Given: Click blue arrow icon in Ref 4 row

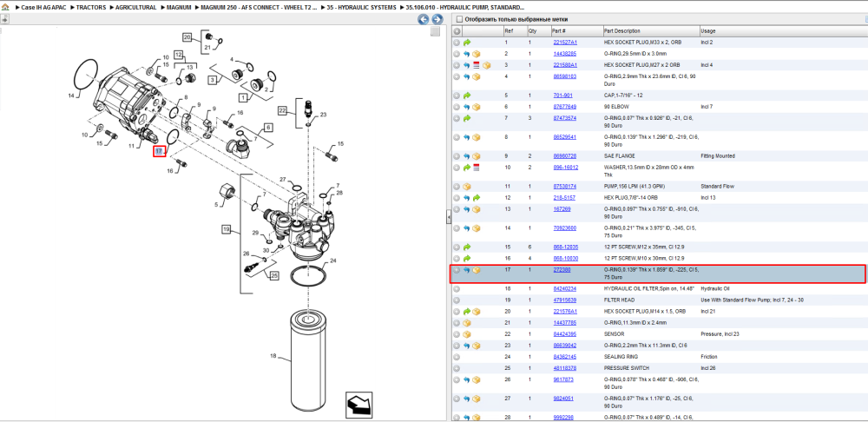Looking at the screenshot, I should (467, 76).
